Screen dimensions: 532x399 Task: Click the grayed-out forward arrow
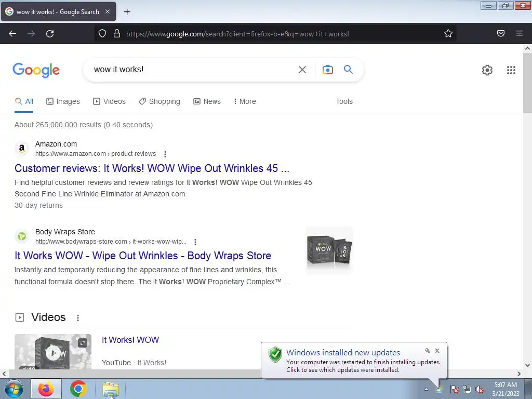tap(31, 34)
